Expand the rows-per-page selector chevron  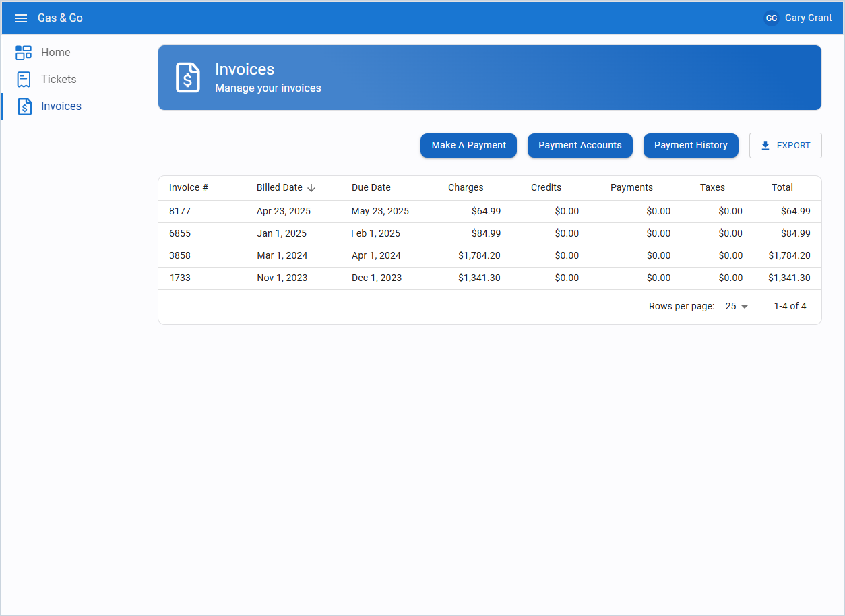744,306
